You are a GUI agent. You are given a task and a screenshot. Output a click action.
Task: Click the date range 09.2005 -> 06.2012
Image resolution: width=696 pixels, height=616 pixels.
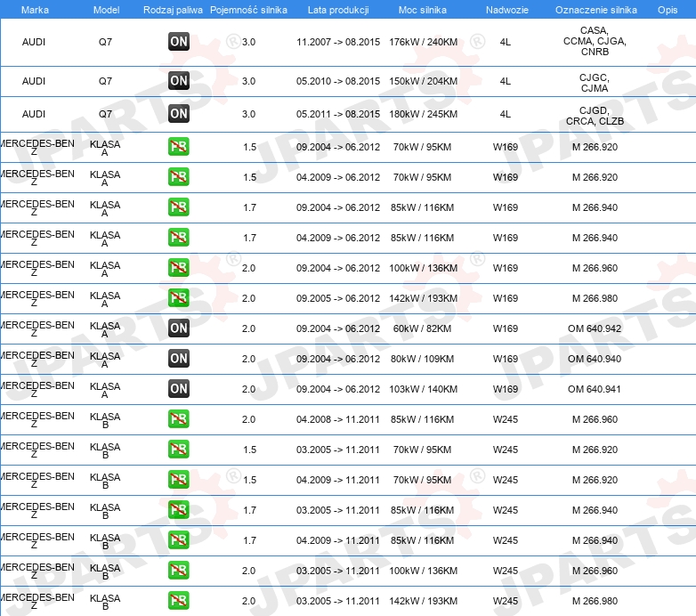338,298
